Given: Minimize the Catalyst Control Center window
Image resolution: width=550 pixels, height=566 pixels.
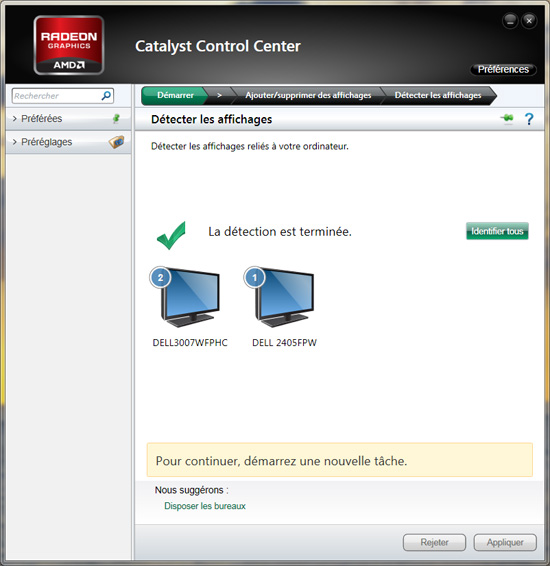Looking at the screenshot, I should (510, 21).
